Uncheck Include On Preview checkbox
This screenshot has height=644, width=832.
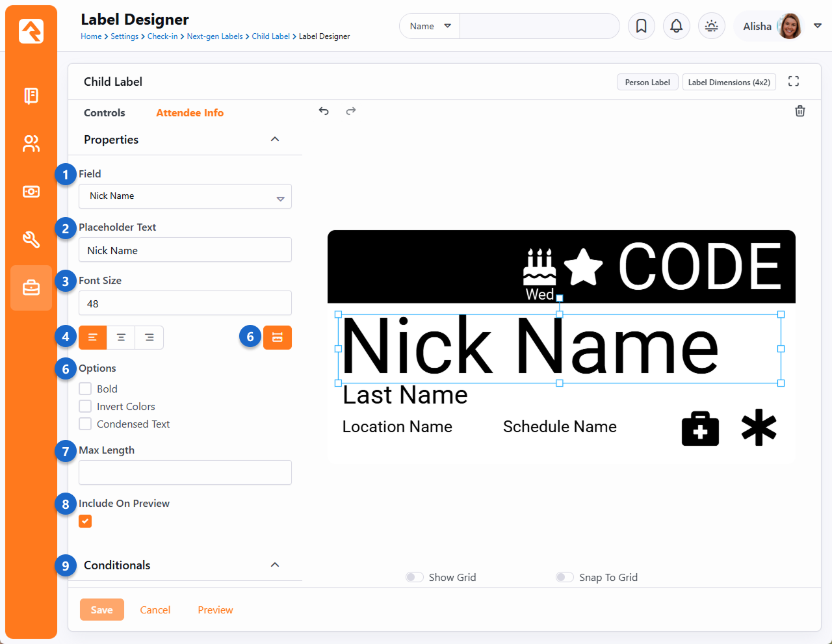(85, 521)
